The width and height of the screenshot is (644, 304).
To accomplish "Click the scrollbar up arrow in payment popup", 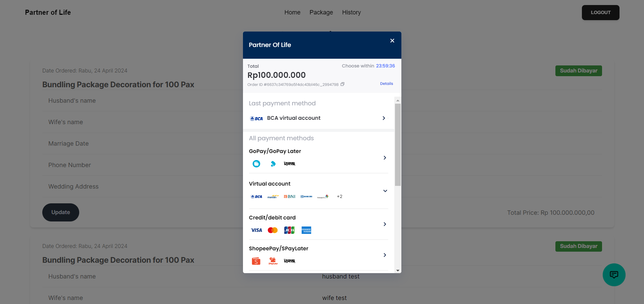I will pos(398,100).
